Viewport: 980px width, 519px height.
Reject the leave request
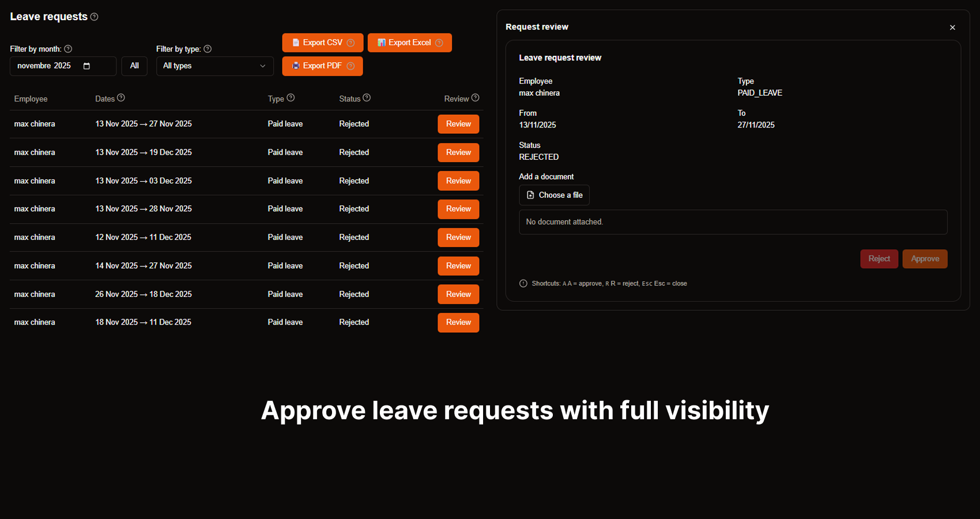[879, 258]
